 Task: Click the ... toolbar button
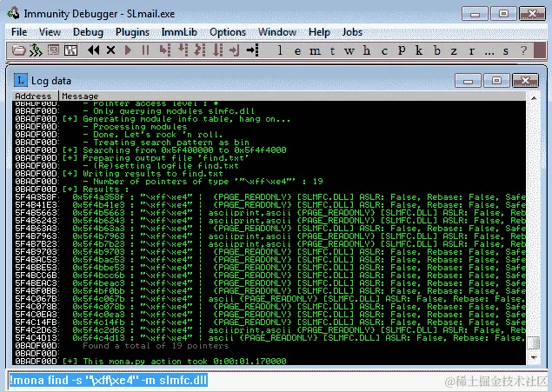click(489, 52)
